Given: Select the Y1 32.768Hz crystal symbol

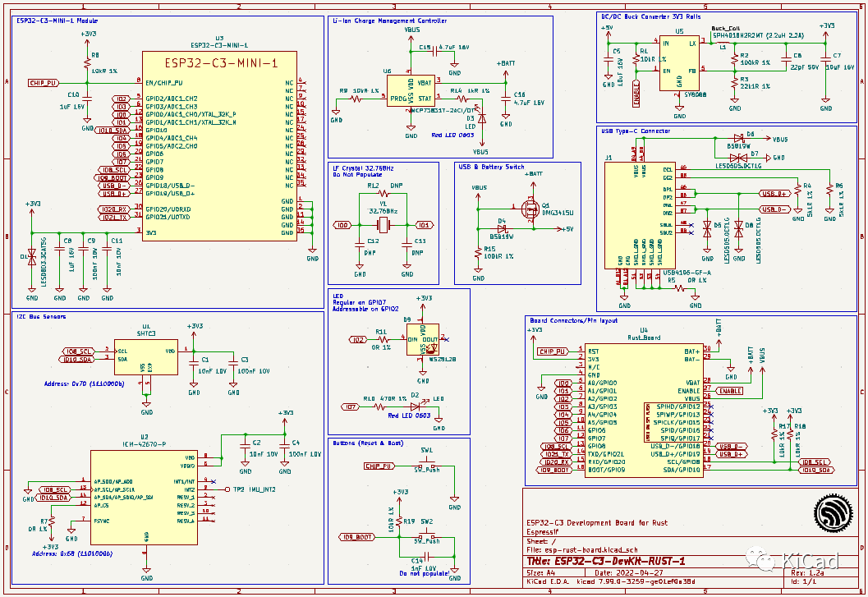Looking at the screenshot, I should pos(383,225).
